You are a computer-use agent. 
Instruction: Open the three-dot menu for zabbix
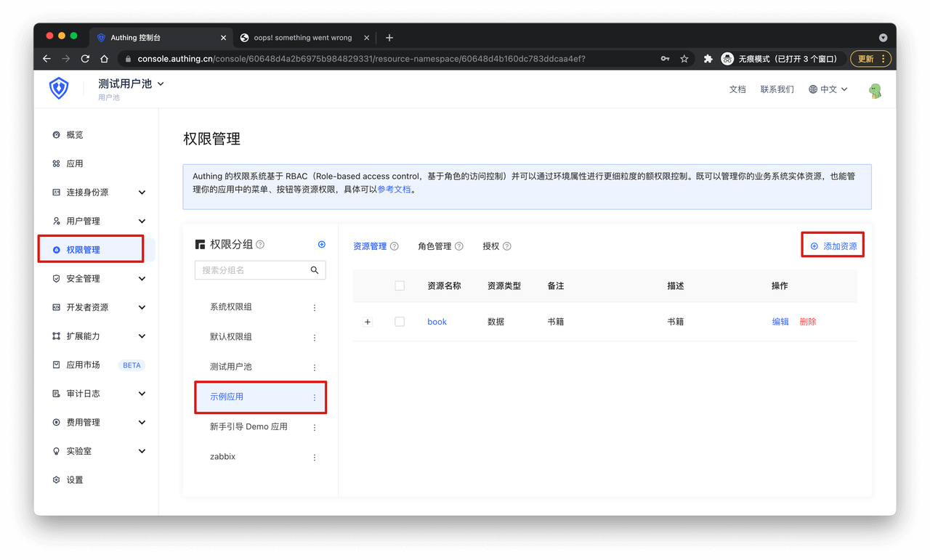[315, 458]
